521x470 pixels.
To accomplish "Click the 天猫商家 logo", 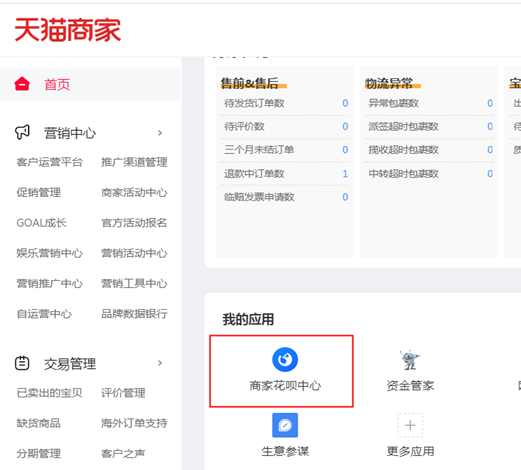I will pos(68,30).
